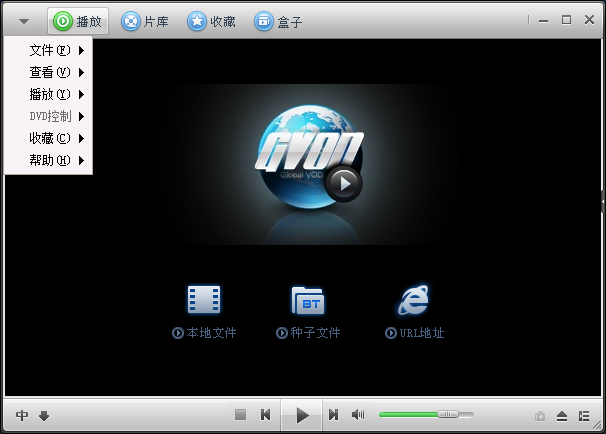Skip to the next item
Screen dimensions: 606x434
[x=333, y=415]
